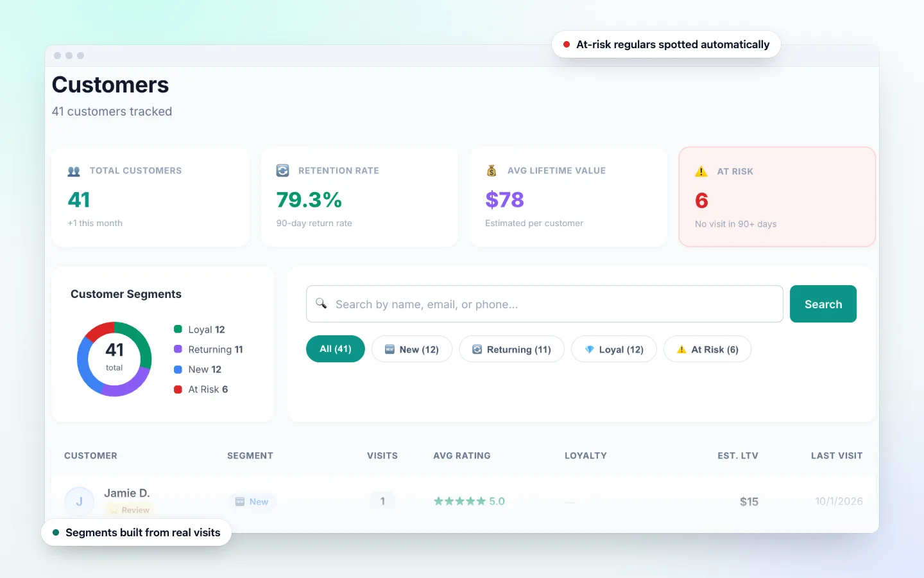Click the purple Returning legend swatch
The image size is (924, 578).
(178, 349)
